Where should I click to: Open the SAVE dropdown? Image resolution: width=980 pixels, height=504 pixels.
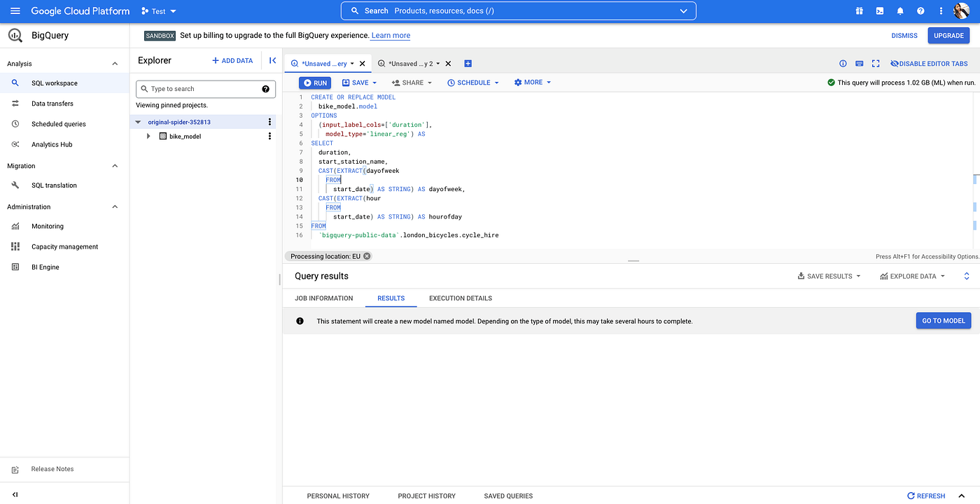(x=359, y=82)
